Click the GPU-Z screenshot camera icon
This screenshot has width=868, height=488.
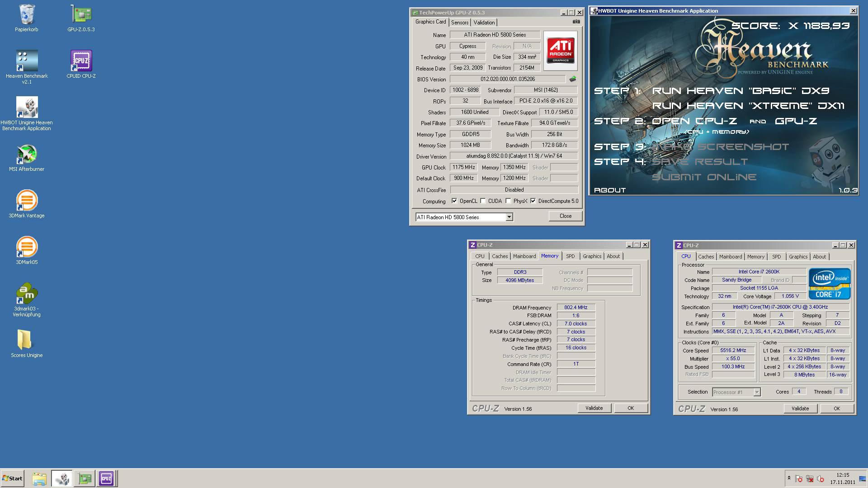(576, 22)
